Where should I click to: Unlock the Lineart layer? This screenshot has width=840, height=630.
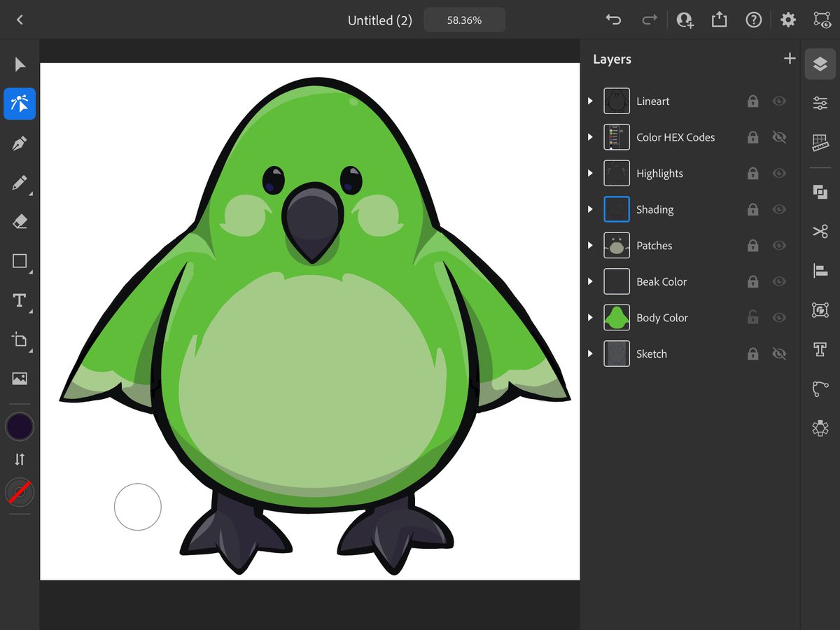pos(753,101)
